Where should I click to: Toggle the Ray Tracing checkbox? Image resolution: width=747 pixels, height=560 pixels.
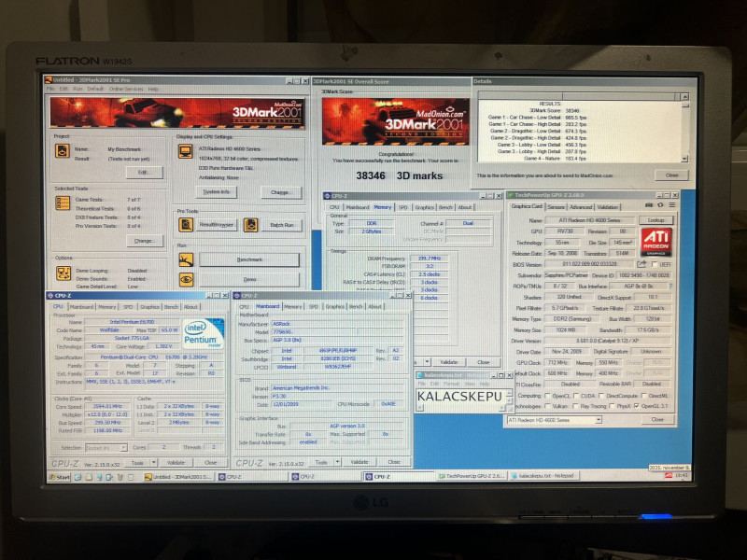(575, 406)
